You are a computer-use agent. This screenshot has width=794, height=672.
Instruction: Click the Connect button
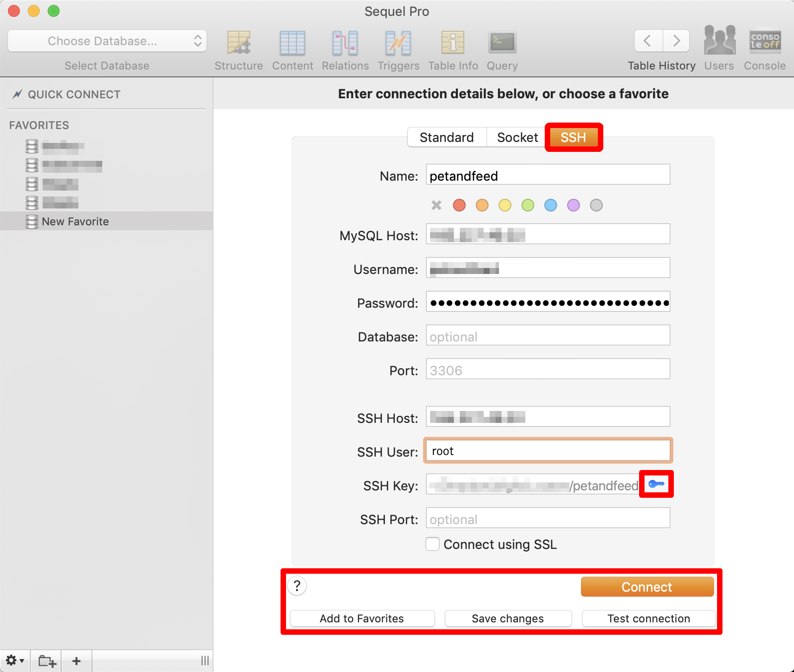(647, 587)
